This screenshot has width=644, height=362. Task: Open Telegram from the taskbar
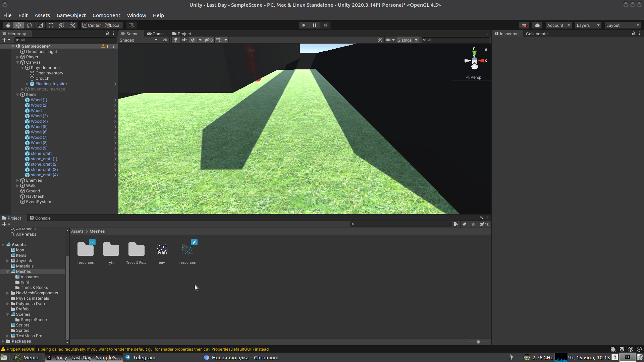tap(141, 358)
